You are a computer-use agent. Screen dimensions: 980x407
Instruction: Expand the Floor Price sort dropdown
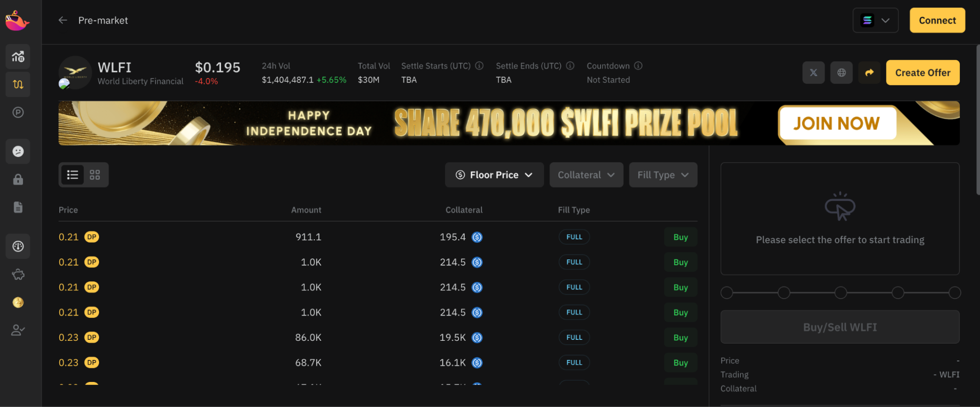[x=494, y=175]
